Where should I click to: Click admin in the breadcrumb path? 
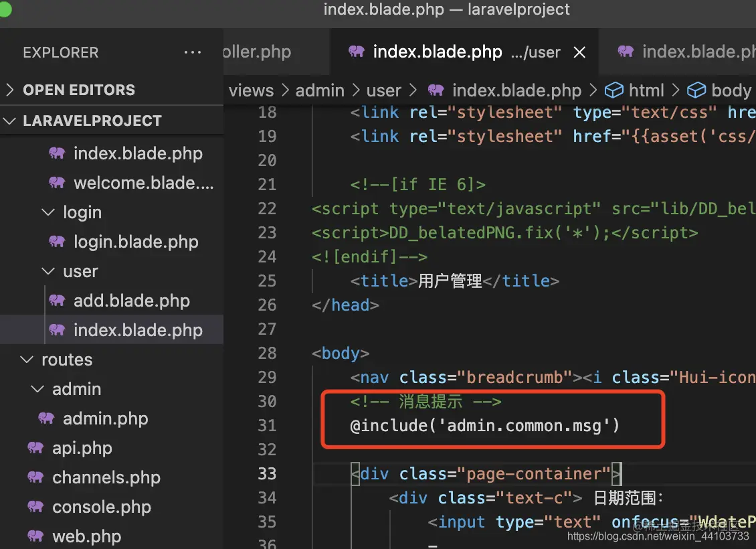pyautogui.click(x=320, y=90)
